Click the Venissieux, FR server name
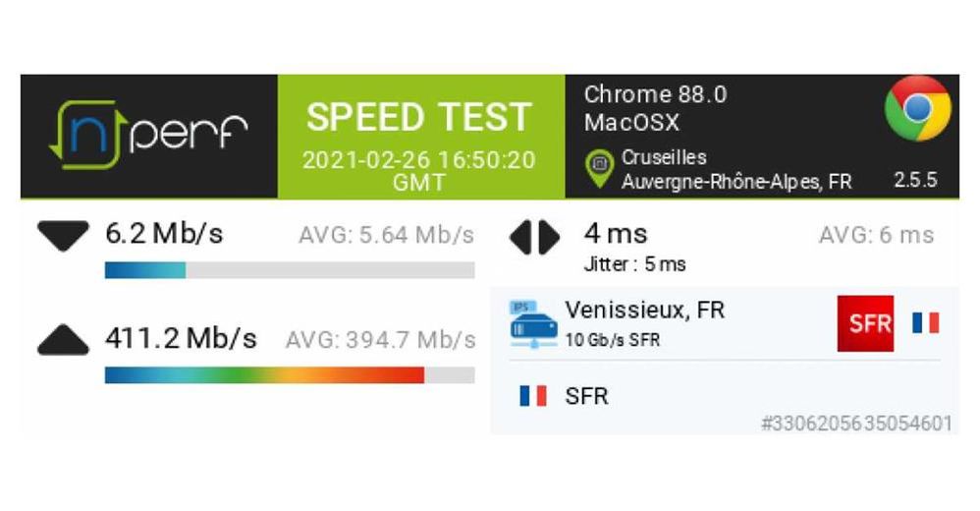This screenshot has width=980, height=511. (644, 311)
